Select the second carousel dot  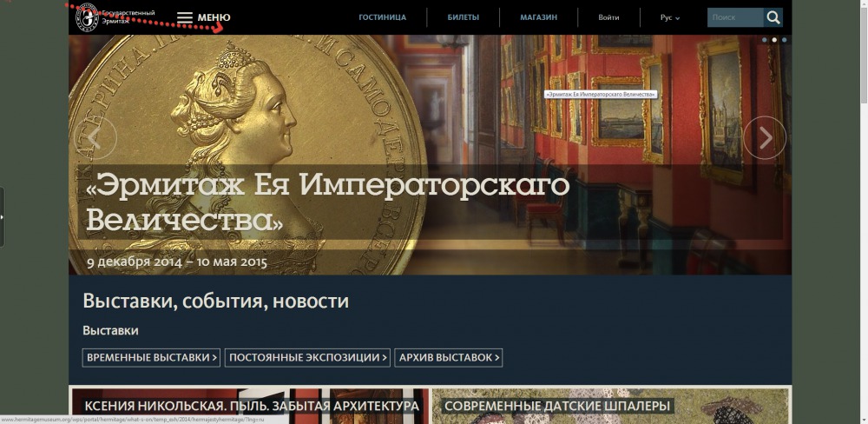tap(774, 40)
